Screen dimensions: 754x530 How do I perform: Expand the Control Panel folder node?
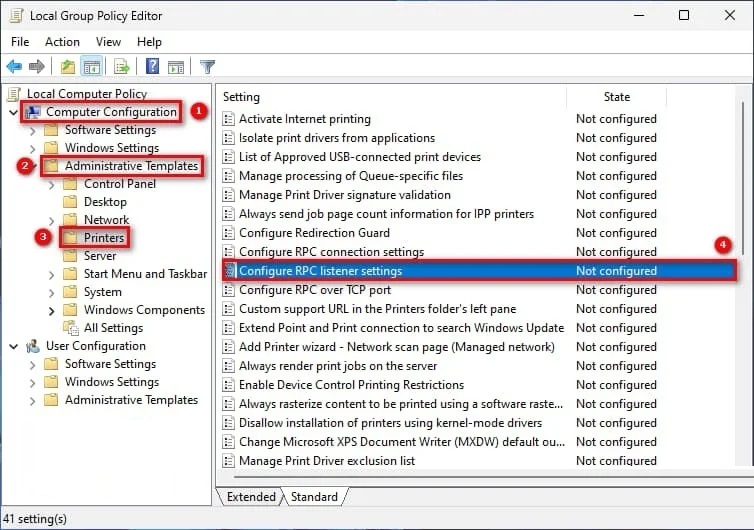pyautogui.click(x=51, y=184)
